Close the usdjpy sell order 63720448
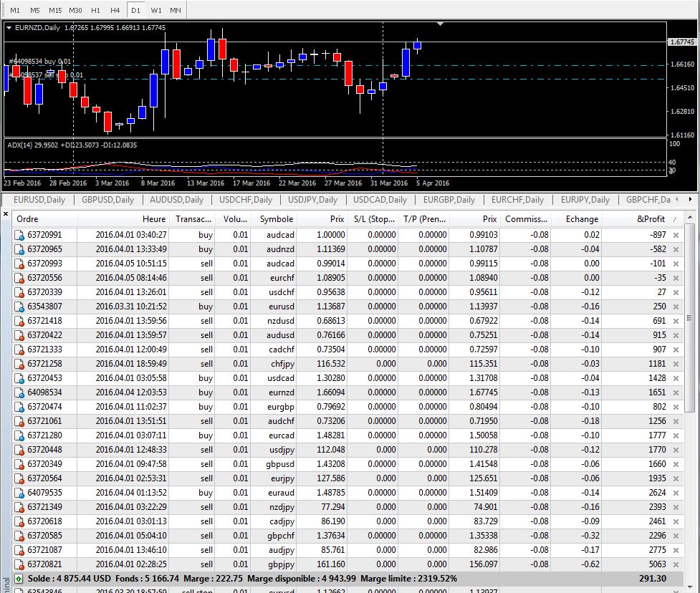Image resolution: width=700 pixels, height=593 pixels. click(676, 450)
